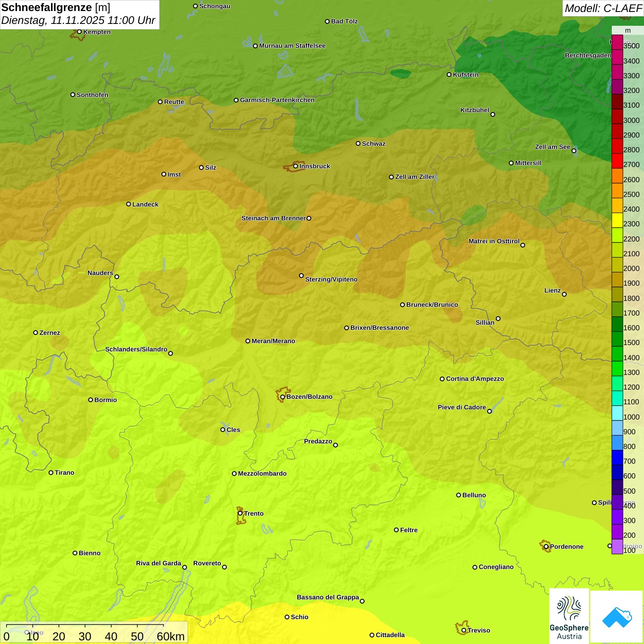The height and width of the screenshot is (644, 644).
Task: Click the Brixen/Bressanone label
Action: pos(380,328)
